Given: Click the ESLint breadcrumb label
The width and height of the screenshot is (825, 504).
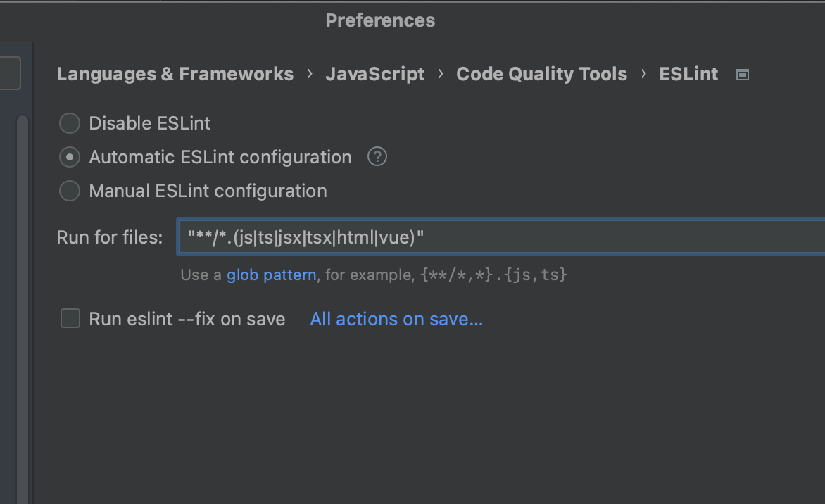Looking at the screenshot, I should coord(688,74).
